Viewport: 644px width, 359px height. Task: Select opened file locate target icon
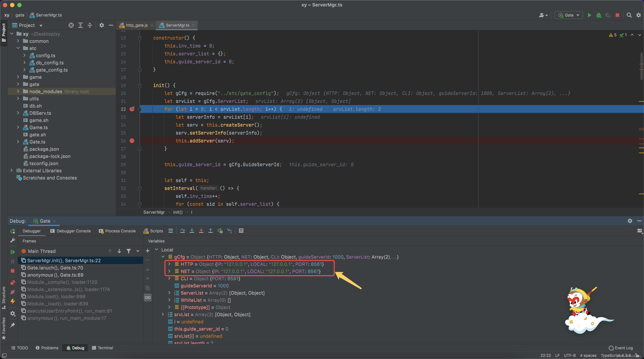coord(71,25)
